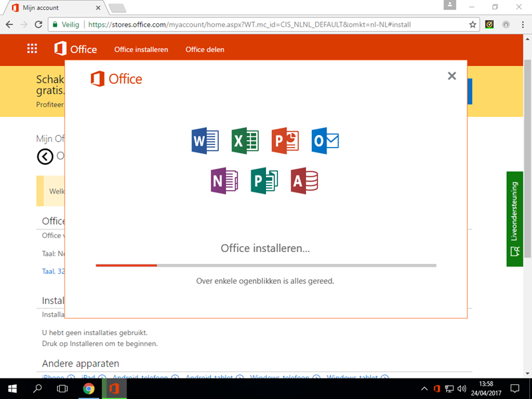The height and width of the screenshot is (399, 532).
Task: Click the yellow checkmark extension icon
Action: [x=489, y=25]
